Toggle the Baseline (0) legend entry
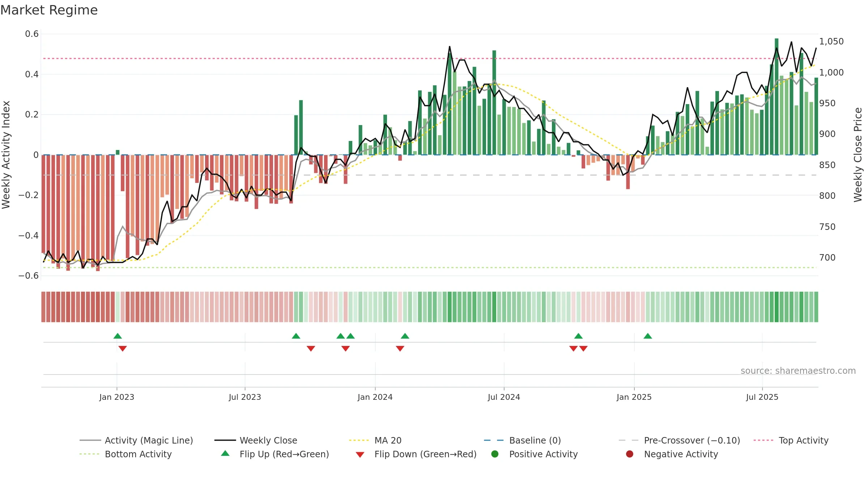 522,440
